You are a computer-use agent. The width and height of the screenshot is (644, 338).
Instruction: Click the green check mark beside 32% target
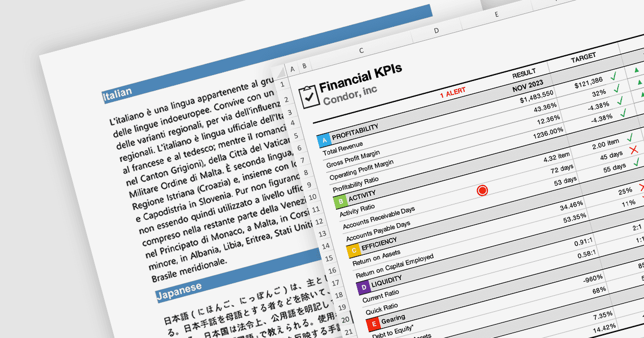618,88
